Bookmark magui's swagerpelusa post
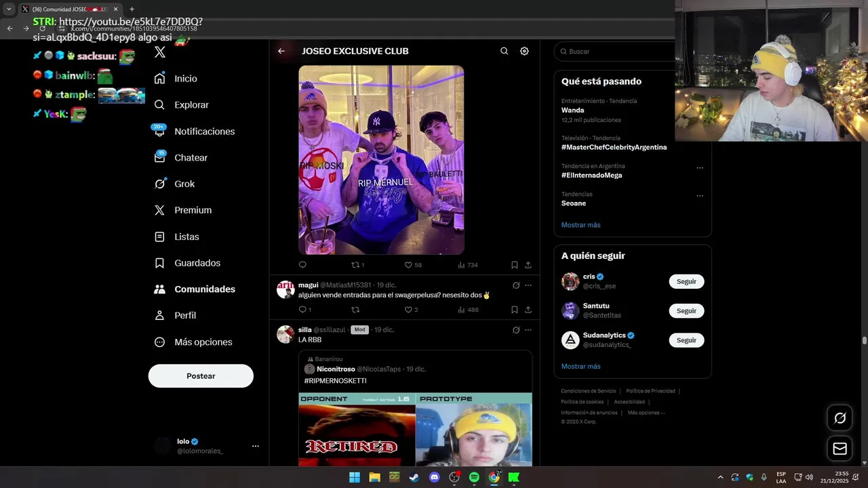The height and width of the screenshot is (488, 868). (x=515, y=310)
